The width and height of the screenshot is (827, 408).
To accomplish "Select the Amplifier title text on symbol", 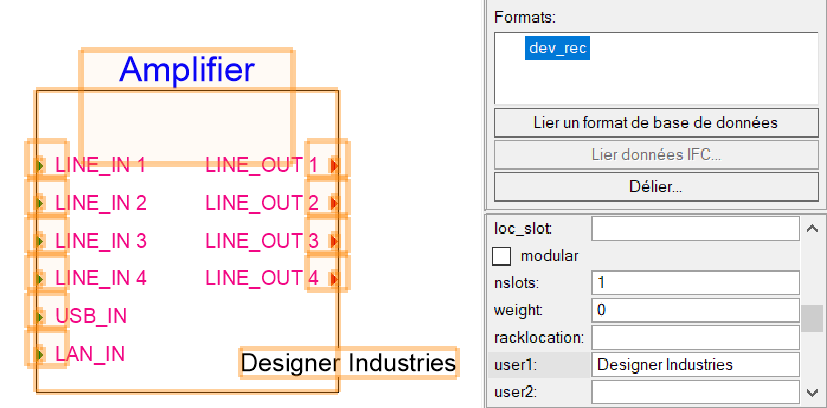I will coord(187,69).
